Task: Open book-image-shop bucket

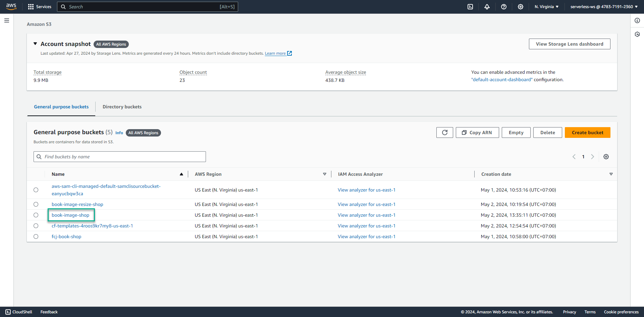Action: [70, 215]
